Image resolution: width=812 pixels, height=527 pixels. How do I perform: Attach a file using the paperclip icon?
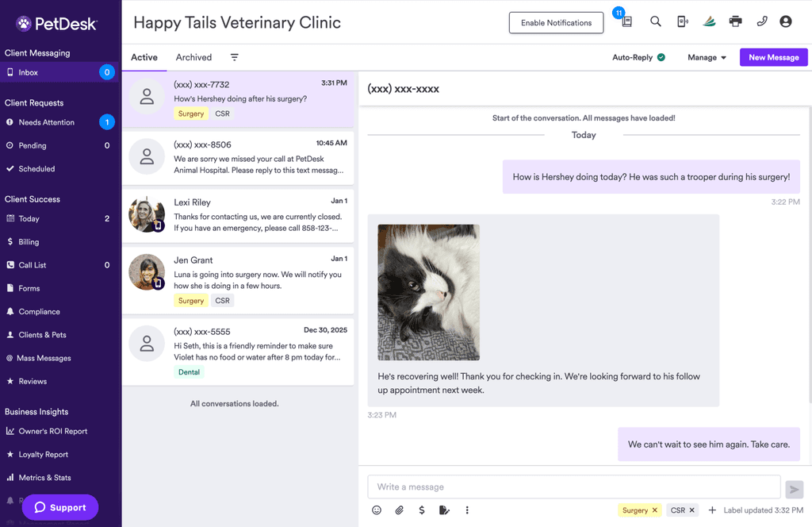pyautogui.click(x=399, y=510)
